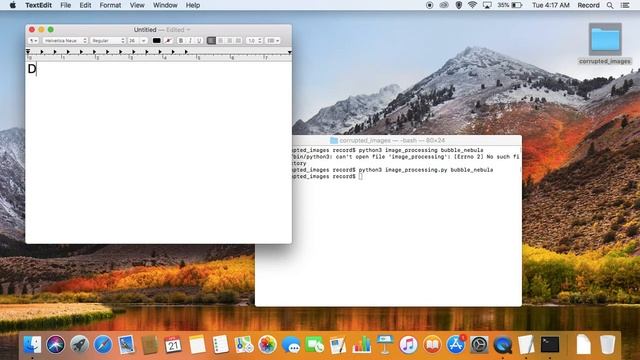Screen dimensions: 640x360
Task: Click inside the TextEdit document text area
Action: click(x=158, y=152)
